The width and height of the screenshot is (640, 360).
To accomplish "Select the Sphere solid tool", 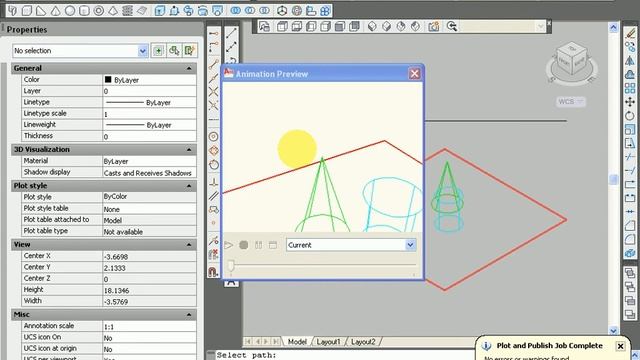I will (70, 11).
